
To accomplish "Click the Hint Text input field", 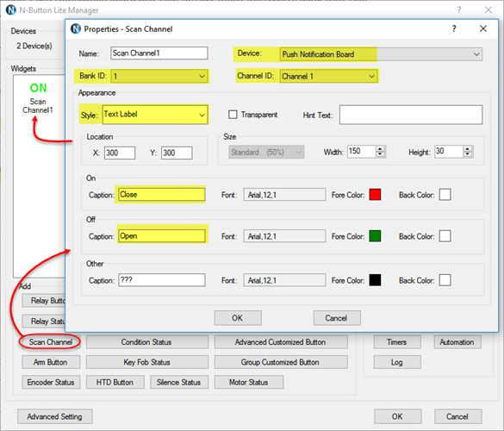I will [411, 115].
